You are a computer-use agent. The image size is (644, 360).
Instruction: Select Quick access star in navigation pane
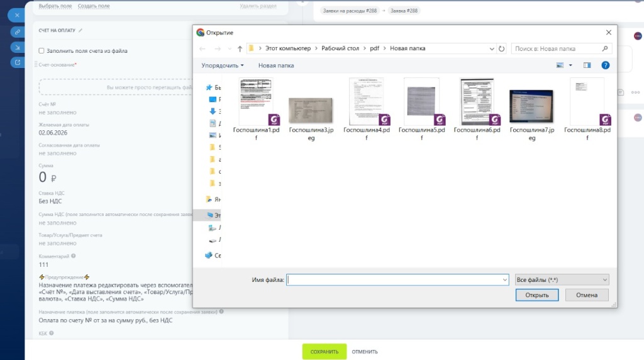[x=209, y=87]
